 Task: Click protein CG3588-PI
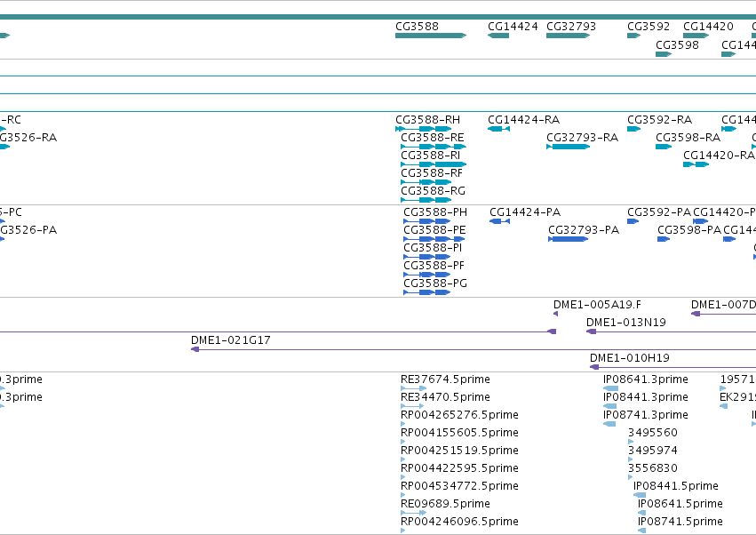(x=427, y=257)
